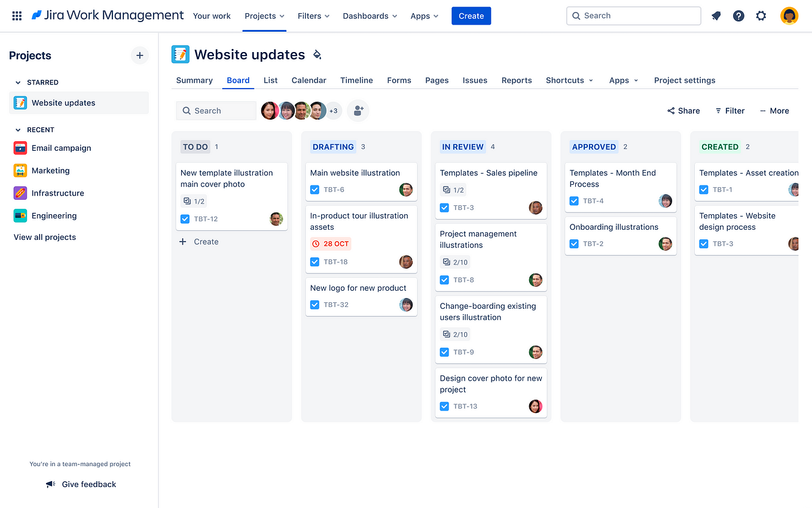Click the IN REVIEW column header

[463, 147]
